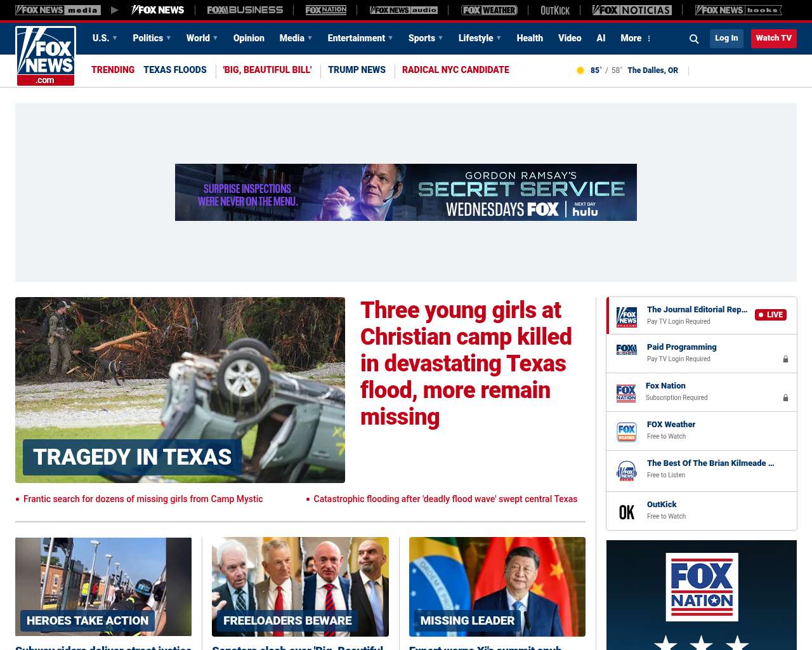Go to the Video section
This screenshot has height=650, width=812.
coord(570,38)
